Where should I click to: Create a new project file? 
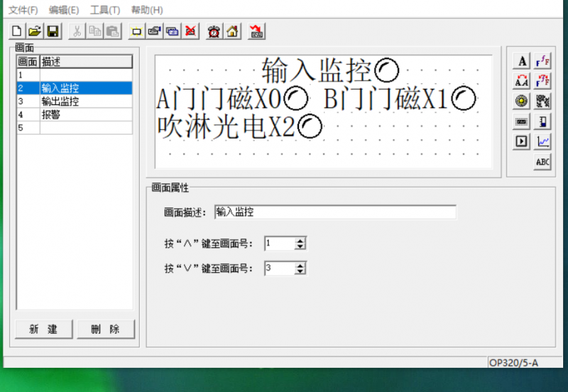coord(16,31)
